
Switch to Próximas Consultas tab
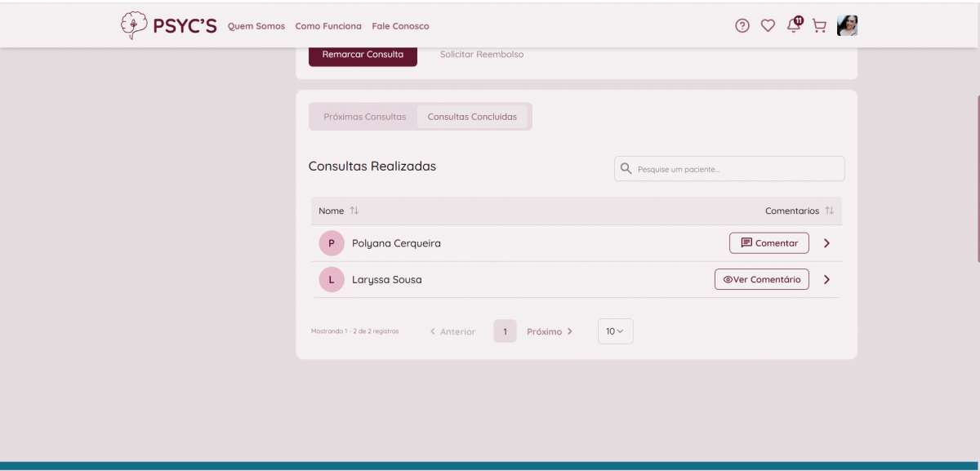[364, 117]
